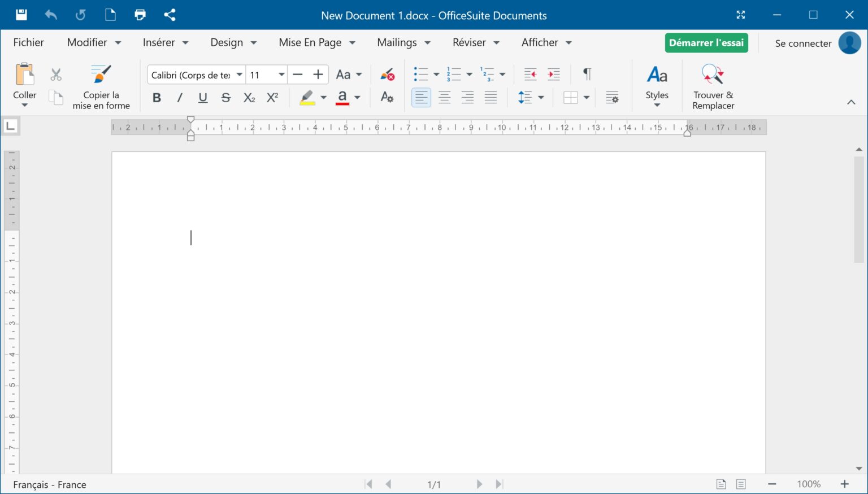This screenshot has width=868, height=494.
Task: Create a new document from title bar
Action: (x=111, y=15)
